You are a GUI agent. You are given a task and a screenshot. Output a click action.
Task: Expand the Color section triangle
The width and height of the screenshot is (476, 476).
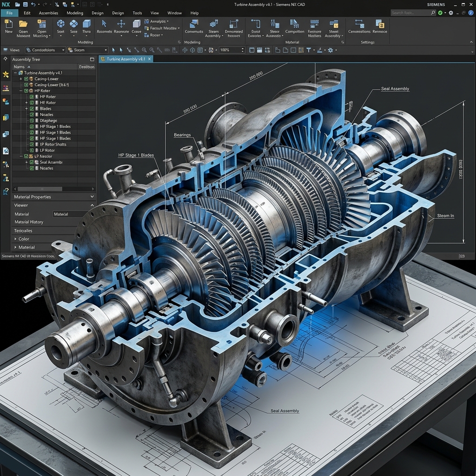click(15, 239)
